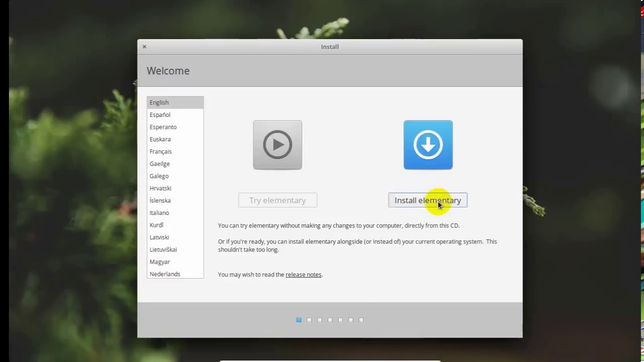The height and width of the screenshot is (362, 644).
Task: Choose Euskara from the language list
Action: click(x=175, y=139)
